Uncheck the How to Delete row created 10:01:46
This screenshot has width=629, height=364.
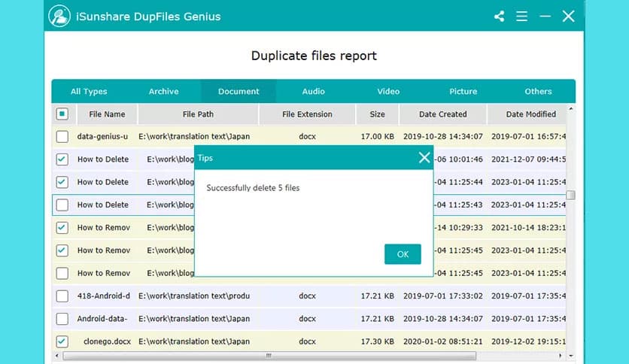pyautogui.click(x=62, y=159)
